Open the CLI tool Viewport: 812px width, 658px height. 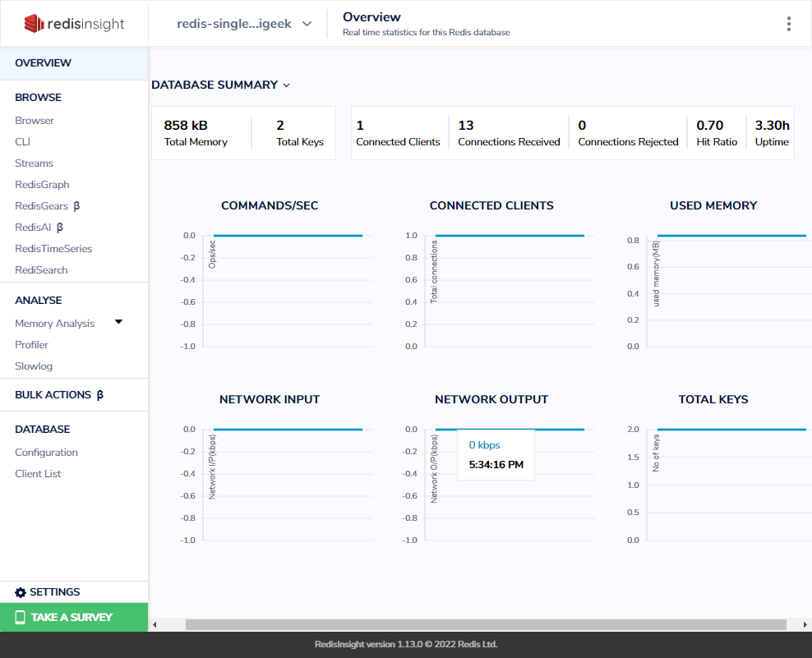pyautogui.click(x=23, y=142)
